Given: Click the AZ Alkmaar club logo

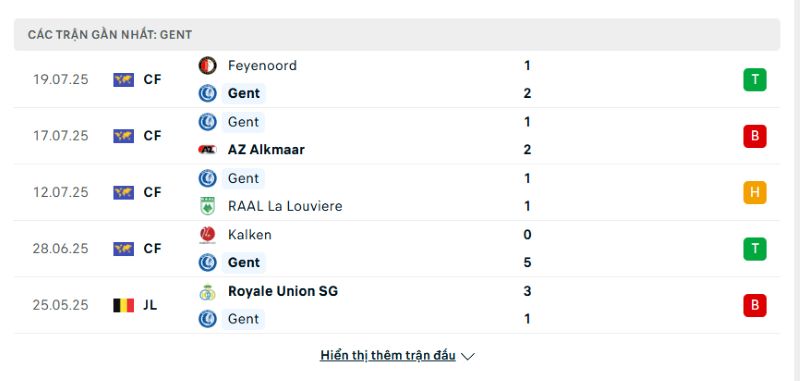Looking at the screenshot, I should coord(208,149).
